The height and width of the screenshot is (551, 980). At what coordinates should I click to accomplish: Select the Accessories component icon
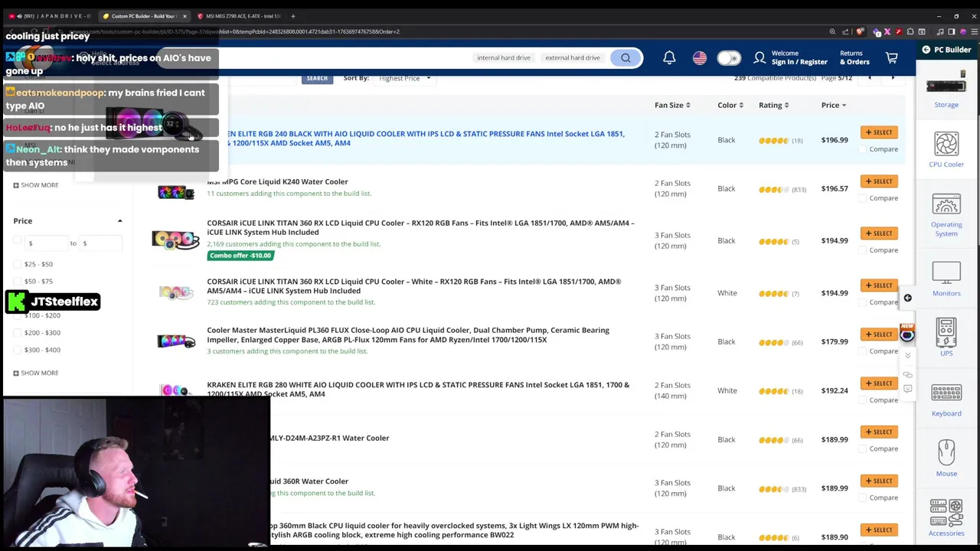(946, 513)
